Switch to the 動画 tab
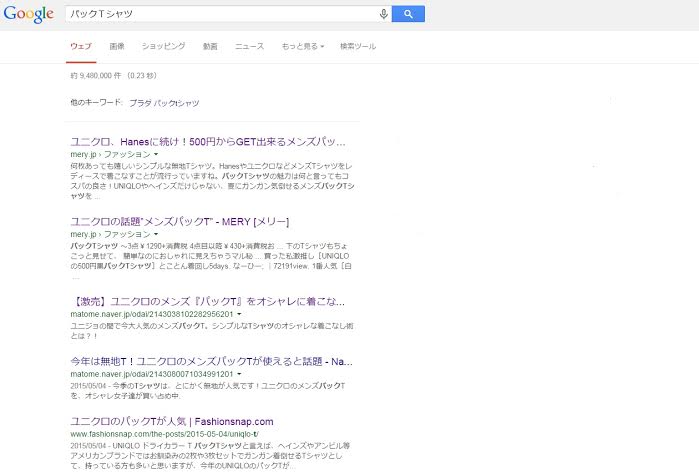The height and width of the screenshot is (475, 699). 210,46
